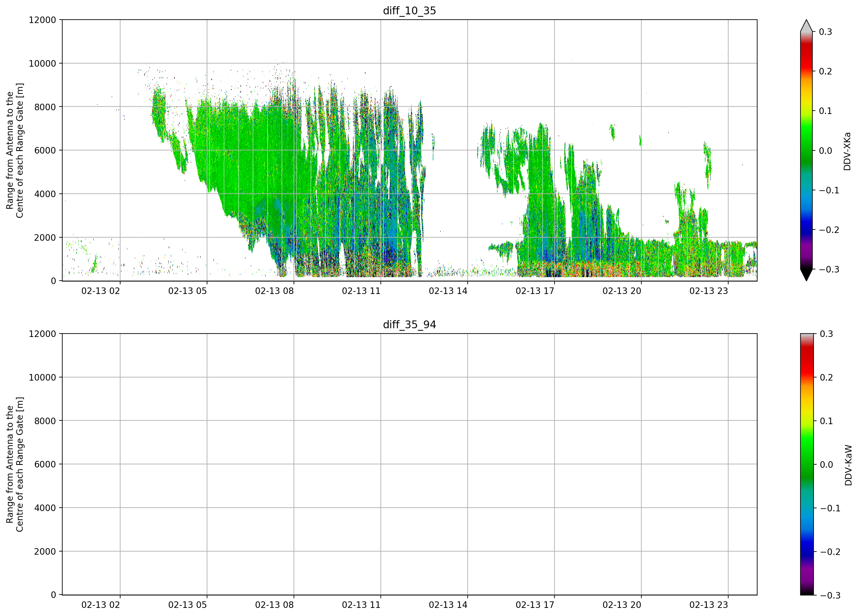859x616 pixels.
Task: Click '02-13 02' x-tick under diff_10_35 plot
Action: click(x=101, y=291)
